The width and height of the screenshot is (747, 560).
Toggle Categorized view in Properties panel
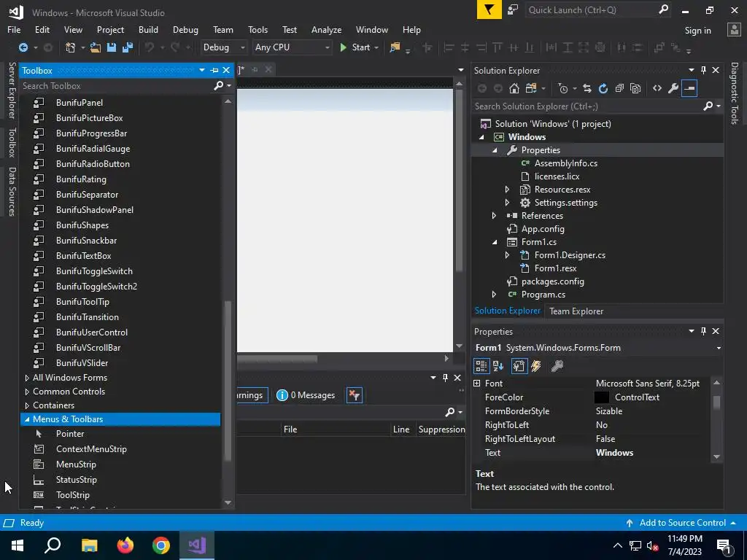481,366
